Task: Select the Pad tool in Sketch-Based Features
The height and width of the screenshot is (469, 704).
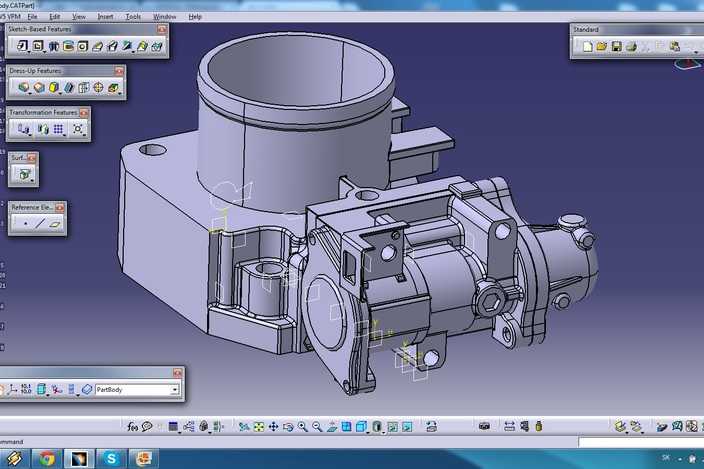Action: point(22,46)
